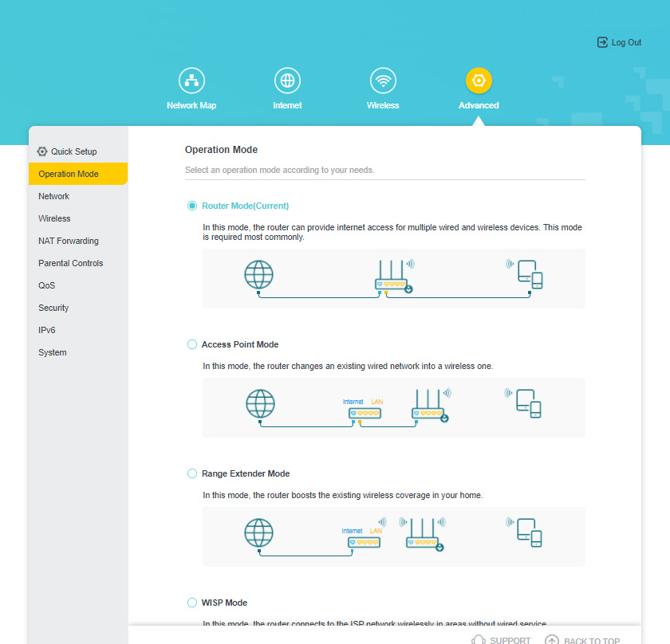The width and height of the screenshot is (670, 644).
Task: Select the Advanced gear icon
Action: [479, 80]
